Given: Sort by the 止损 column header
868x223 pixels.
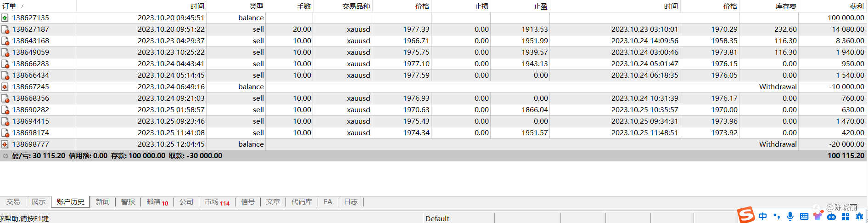Looking at the screenshot, I should 482,6.
